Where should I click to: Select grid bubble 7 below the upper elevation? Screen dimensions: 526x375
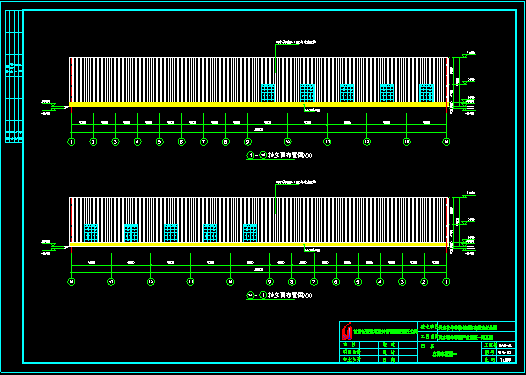point(203,142)
